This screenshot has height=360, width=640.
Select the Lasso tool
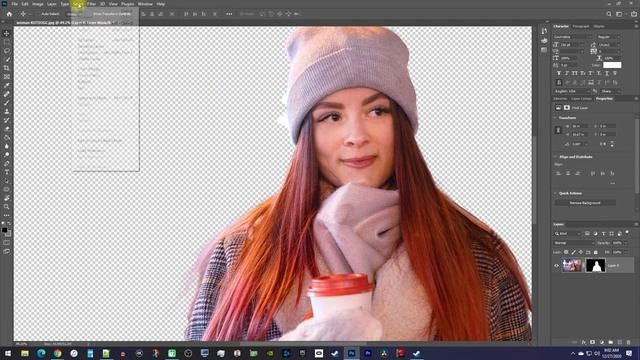tap(7, 51)
